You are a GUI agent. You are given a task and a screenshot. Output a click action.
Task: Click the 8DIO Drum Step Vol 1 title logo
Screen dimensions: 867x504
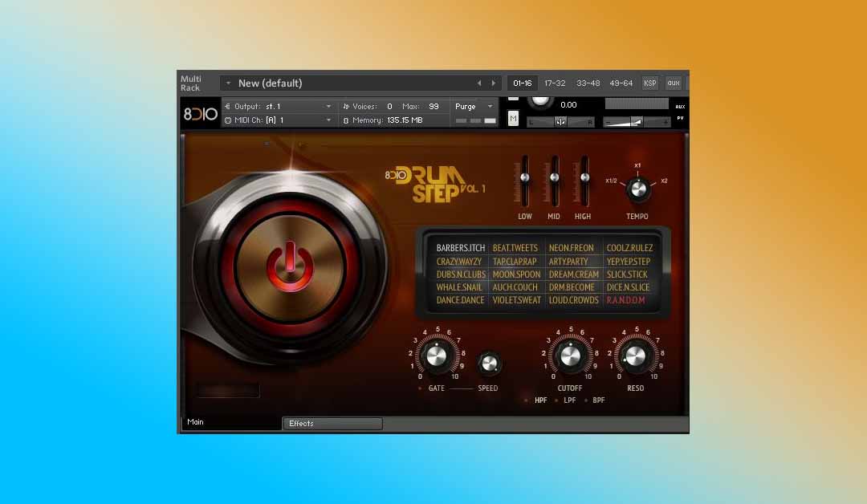pos(435,184)
